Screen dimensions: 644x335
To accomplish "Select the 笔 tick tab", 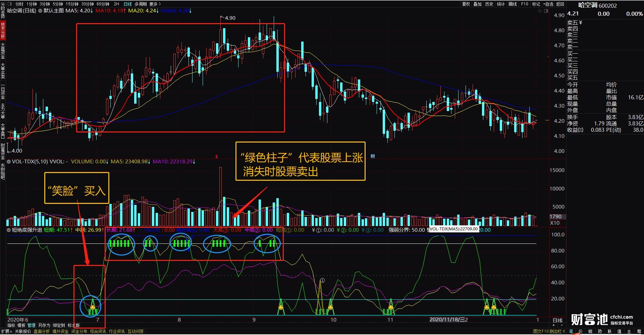I will pyautogui.click(x=571, y=331).
